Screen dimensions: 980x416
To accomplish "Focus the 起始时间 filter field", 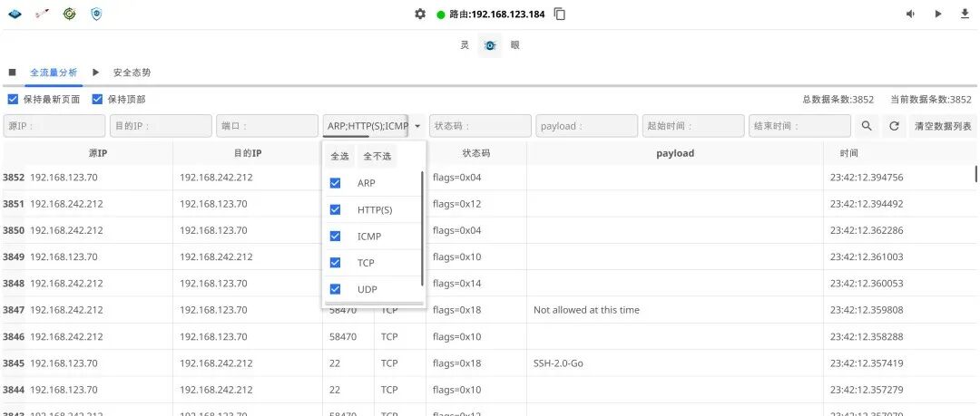I will [x=693, y=126].
